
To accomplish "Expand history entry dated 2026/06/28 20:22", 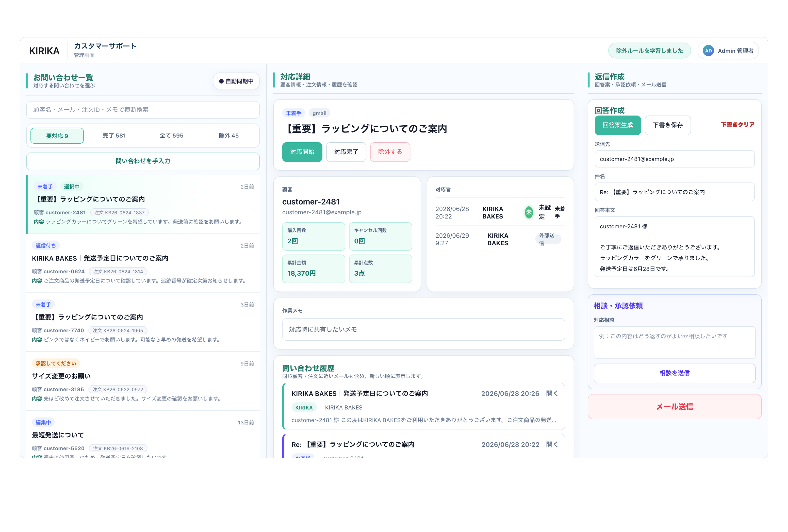I will [552, 445].
